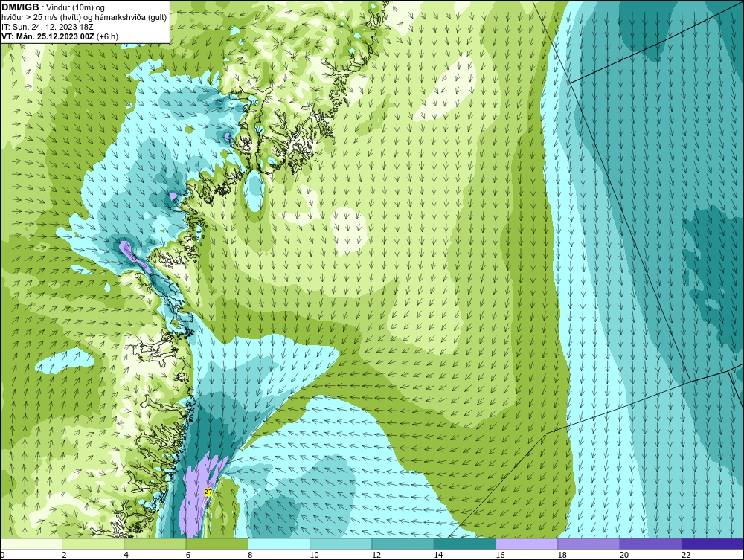Image resolution: width=744 pixels, height=560 pixels.
Task: Click the 20–22 m/s violet legend swatch
Action: pos(650,544)
